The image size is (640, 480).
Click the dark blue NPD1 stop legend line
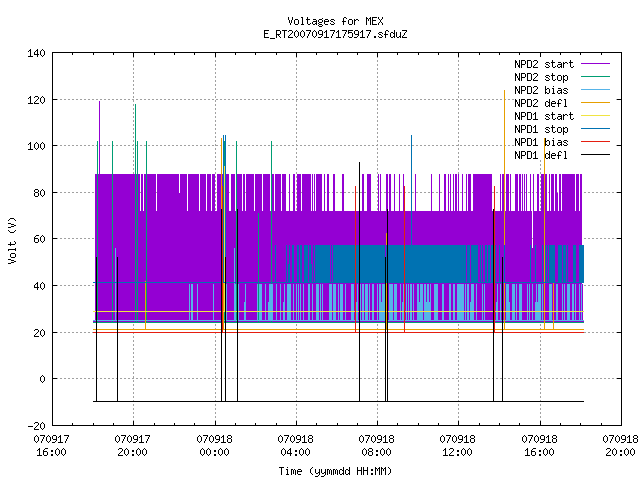point(596,129)
